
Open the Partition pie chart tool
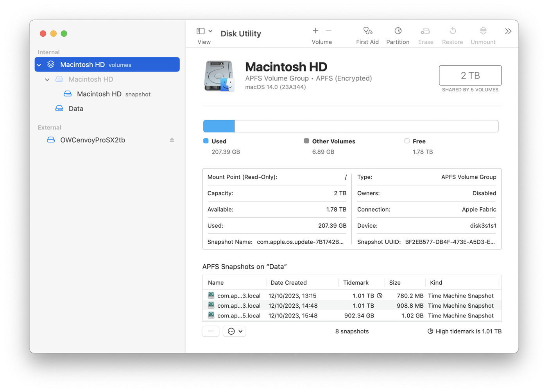point(398,31)
